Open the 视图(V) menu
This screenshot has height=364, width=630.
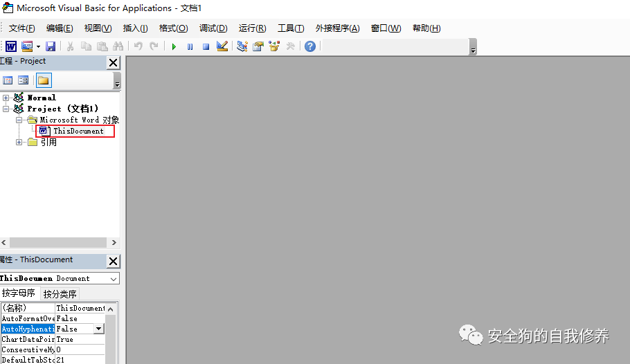(98, 28)
